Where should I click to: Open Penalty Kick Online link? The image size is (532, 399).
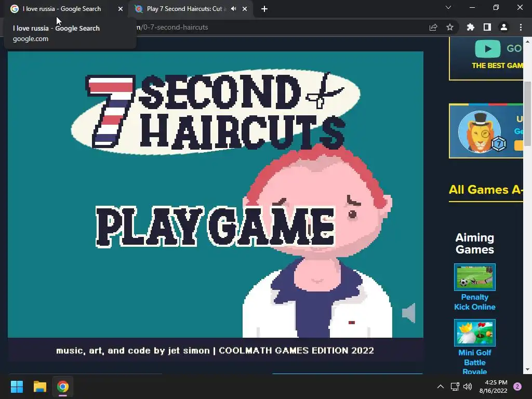(x=475, y=302)
